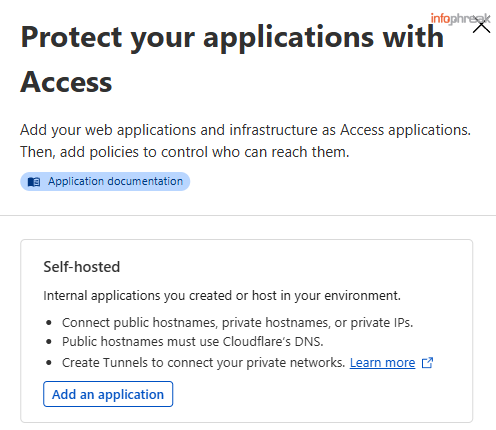Image resolution: width=496 pixels, height=430 pixels.
Task: Select the Self-hosted card title
Action: (x=82, y=267)
